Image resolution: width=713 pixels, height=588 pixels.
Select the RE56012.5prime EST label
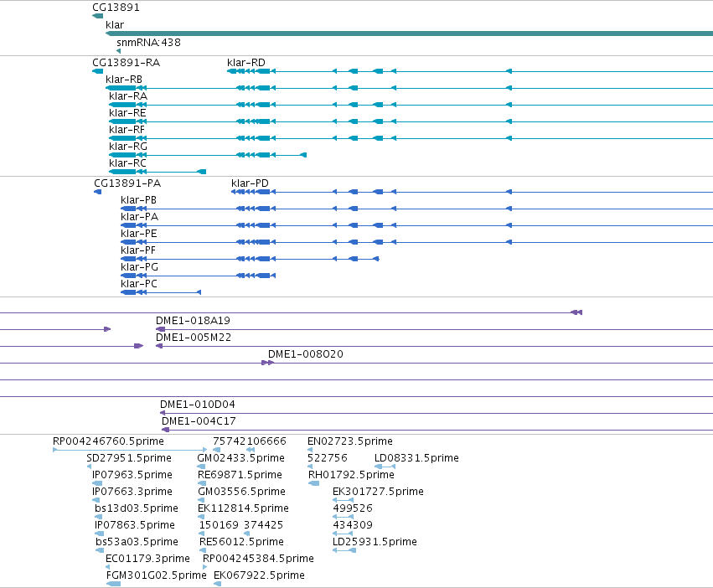pos(241,542)
